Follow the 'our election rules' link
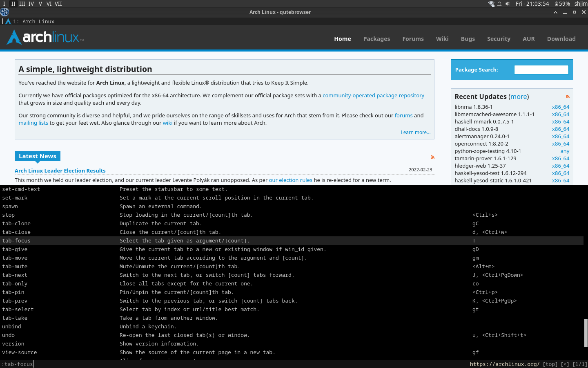 click(x=290, y=180)
